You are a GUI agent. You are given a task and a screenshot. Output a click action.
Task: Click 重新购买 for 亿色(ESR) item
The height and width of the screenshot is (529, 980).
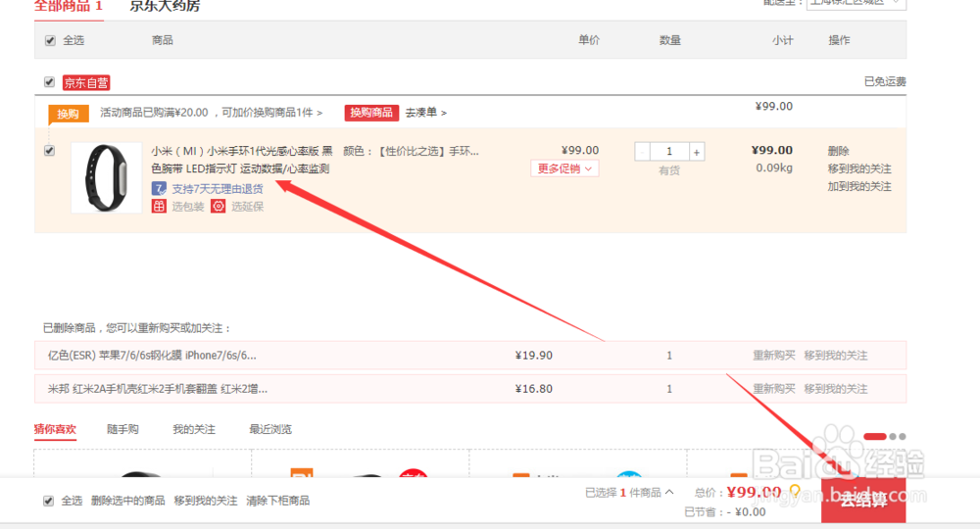tap(774, 356)
